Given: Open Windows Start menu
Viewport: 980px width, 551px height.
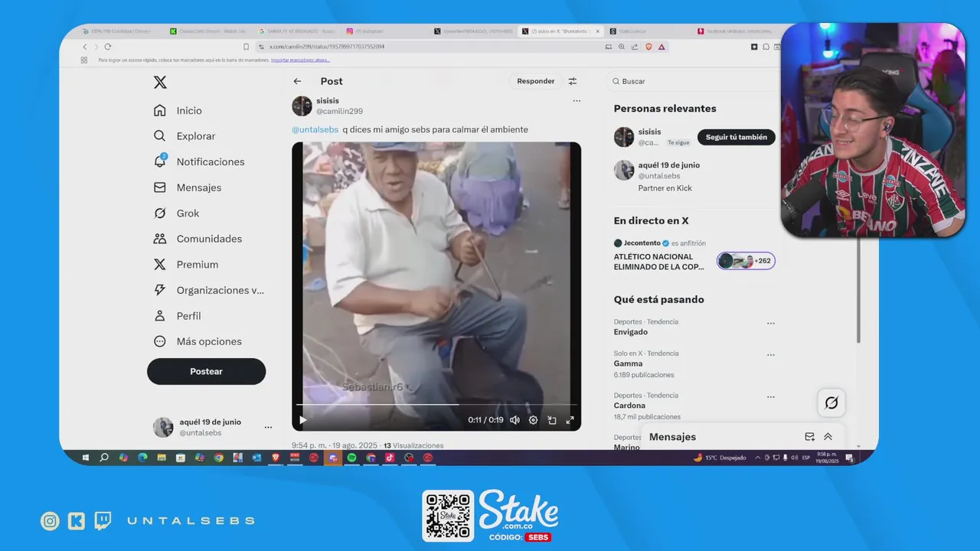Looking at the screenshot, I should [86, 458].
